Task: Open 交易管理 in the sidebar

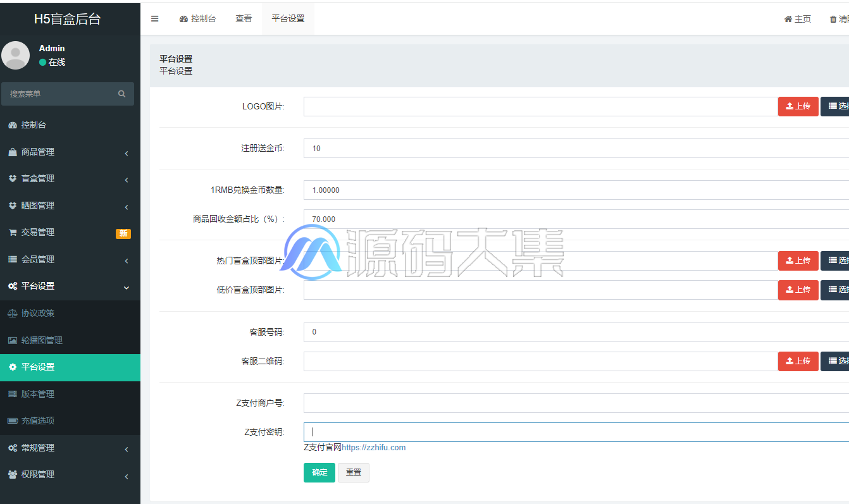Action: [70, 233]
